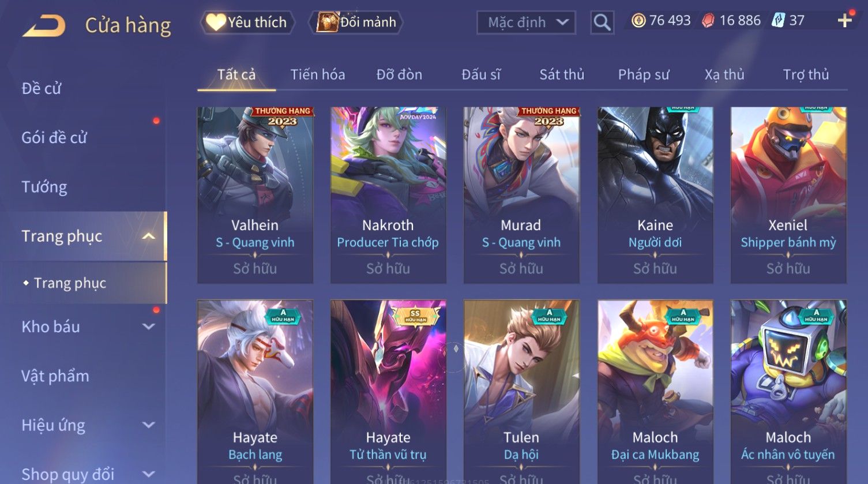Select the Tiến hóa tab
Image resolution: width=868 pixels, height=484 pixels.
(318, 74)
